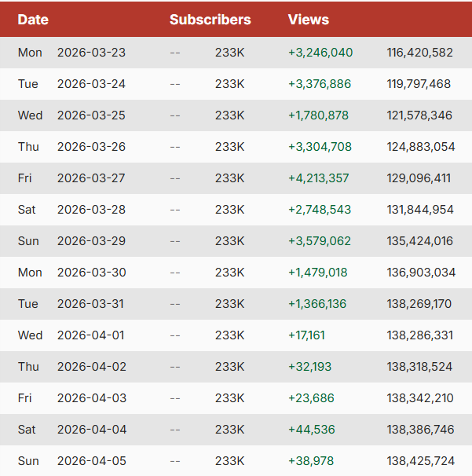Click the views gain +38,978
Screen dimensions: 472x476
point(311,461)
